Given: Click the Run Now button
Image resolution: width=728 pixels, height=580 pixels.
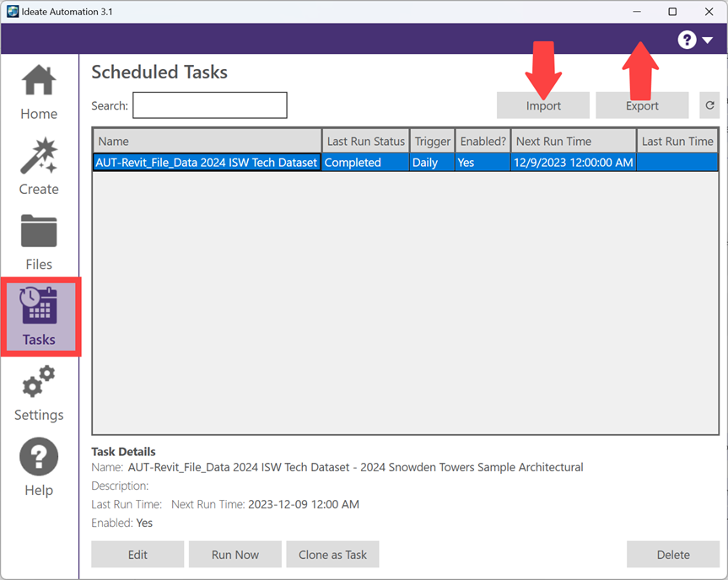Looking at the screenshot, I should [235, 555].
